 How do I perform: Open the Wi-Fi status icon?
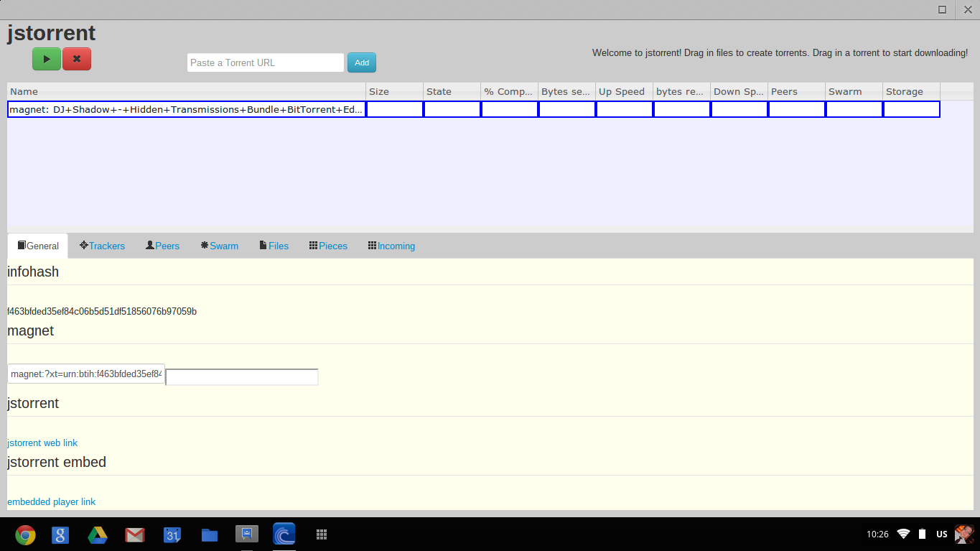point(903,534)
